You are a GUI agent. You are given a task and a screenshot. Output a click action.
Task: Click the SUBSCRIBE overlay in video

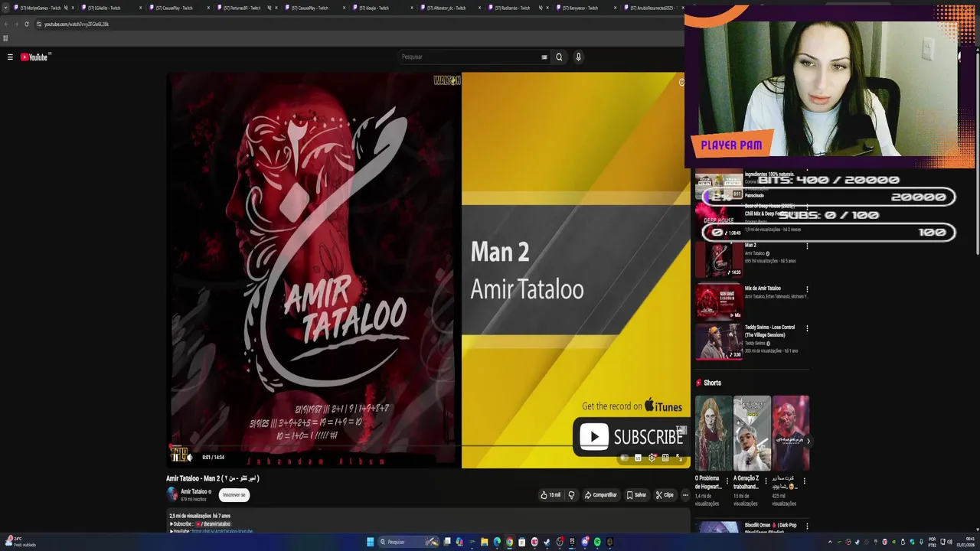coord(631,436)
